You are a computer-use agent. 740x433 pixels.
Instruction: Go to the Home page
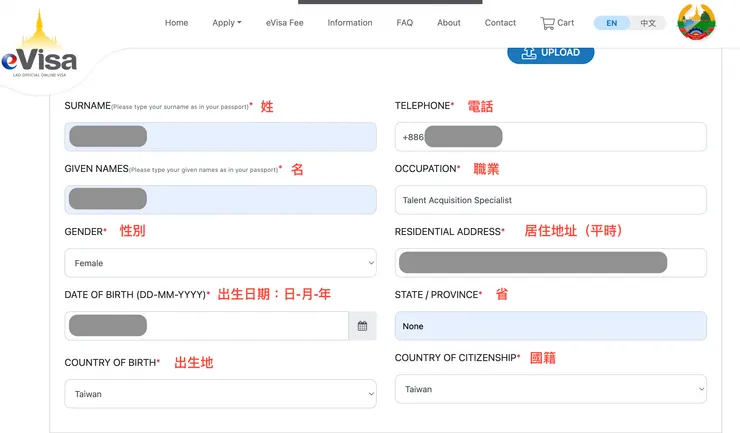(x=177, y=23)
